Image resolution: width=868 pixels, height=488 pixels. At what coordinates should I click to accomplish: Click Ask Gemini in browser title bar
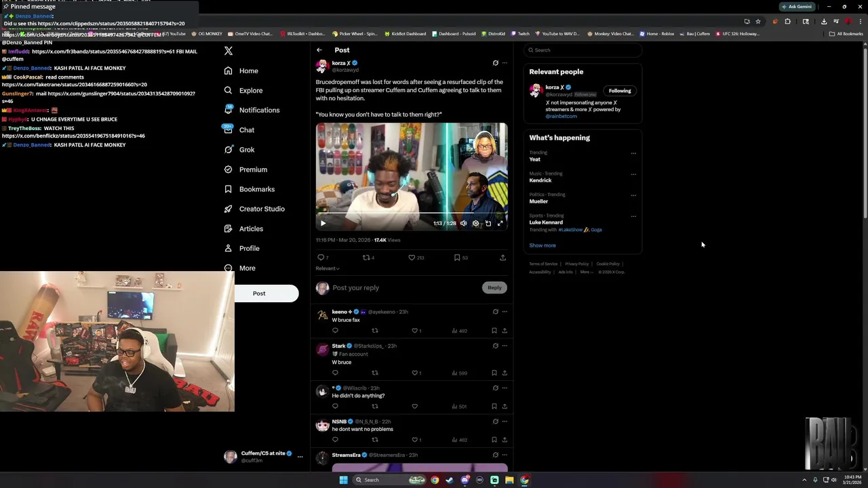pos(797,7)
